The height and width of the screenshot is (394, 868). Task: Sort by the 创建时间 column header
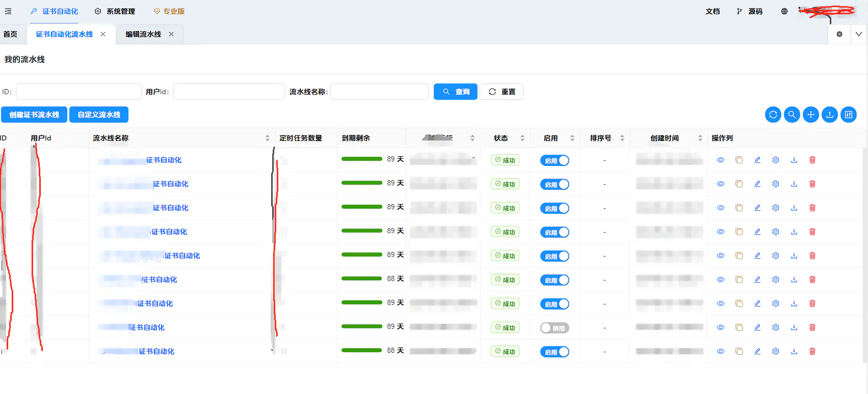tap(664, 138)
